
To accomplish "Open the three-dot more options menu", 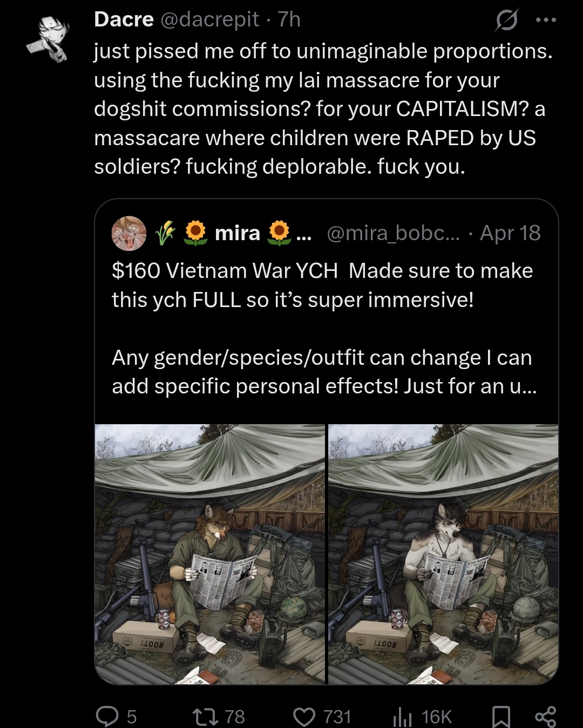I will coord(546,20).
